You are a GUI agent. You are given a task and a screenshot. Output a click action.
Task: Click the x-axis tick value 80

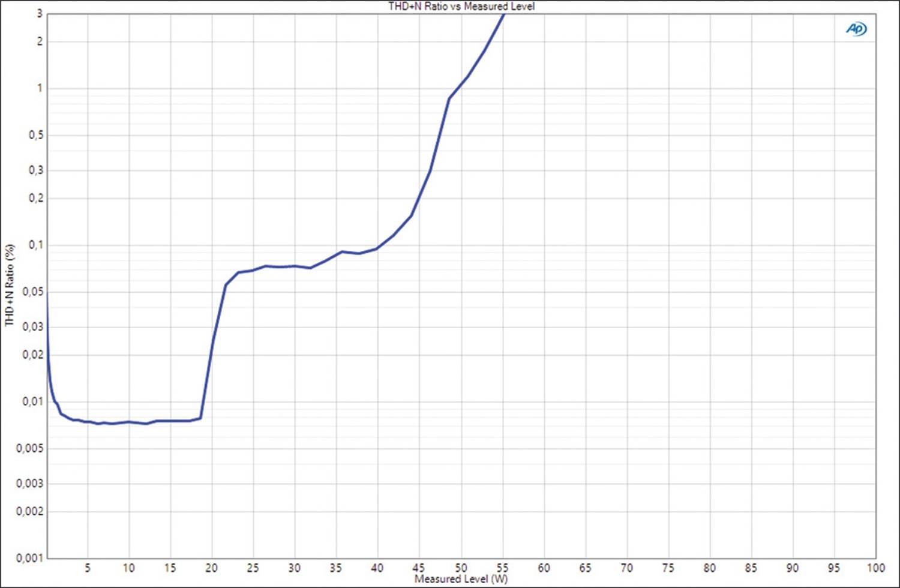coord(709,568)
